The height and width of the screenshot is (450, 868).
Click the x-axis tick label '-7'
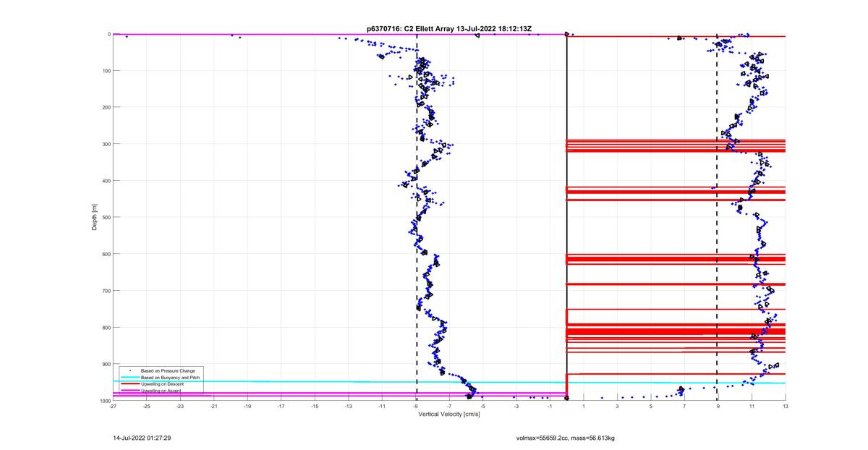(x=449, y=407)
